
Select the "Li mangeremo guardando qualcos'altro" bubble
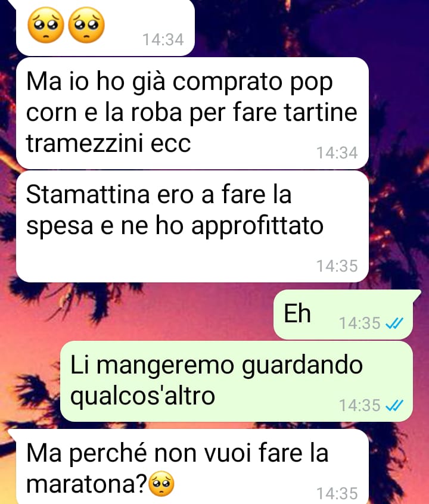(237, 381)
